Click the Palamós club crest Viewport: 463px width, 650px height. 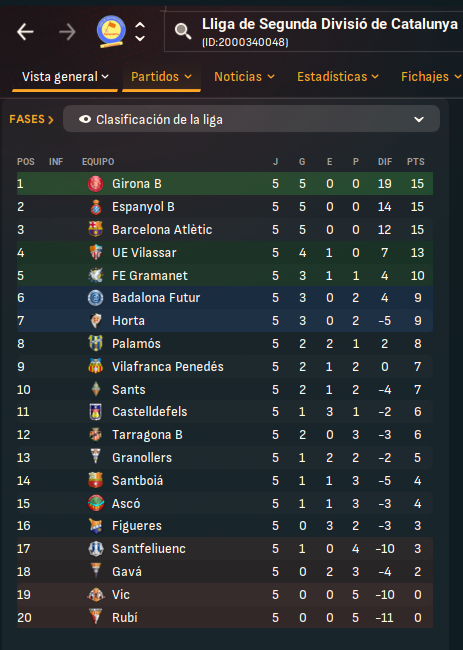[x=96, y=343]
